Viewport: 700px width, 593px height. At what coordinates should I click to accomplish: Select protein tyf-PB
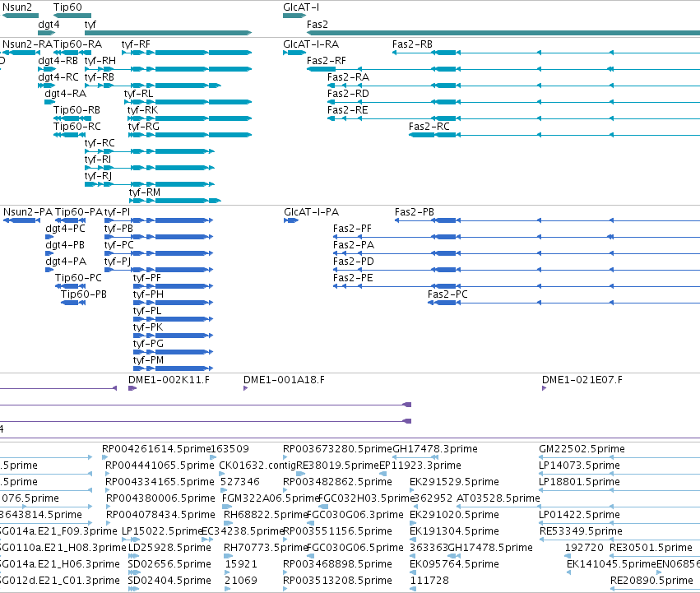118,229
